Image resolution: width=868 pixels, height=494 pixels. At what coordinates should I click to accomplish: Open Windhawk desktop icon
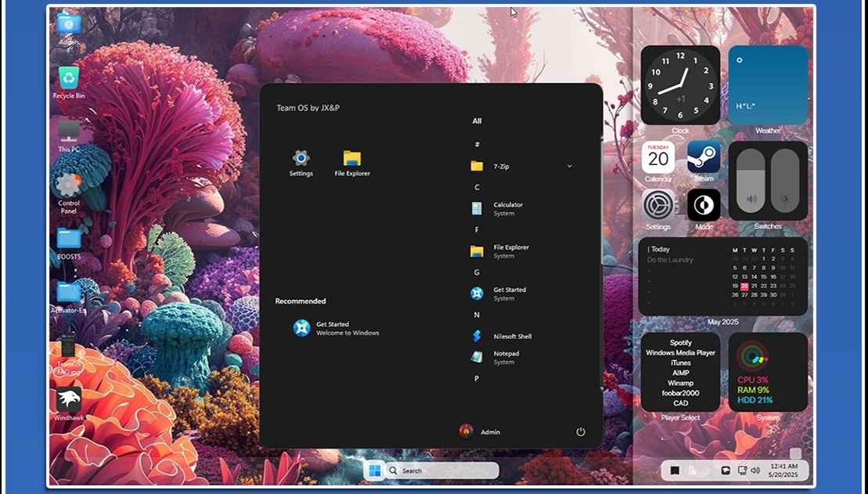(69, 400)
